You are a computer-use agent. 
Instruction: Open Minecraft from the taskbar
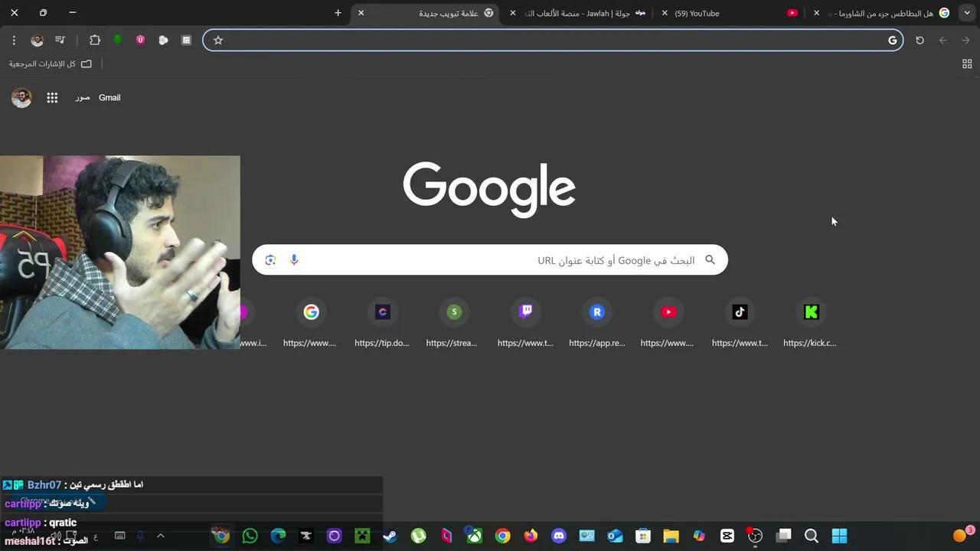(x=361, y=536)
